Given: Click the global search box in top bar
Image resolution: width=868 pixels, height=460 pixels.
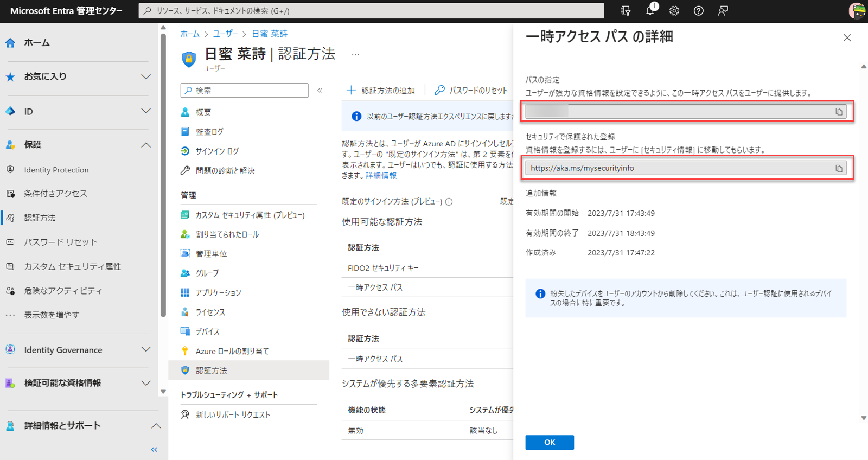Looking at the screenshot, I should click(371, 11).
